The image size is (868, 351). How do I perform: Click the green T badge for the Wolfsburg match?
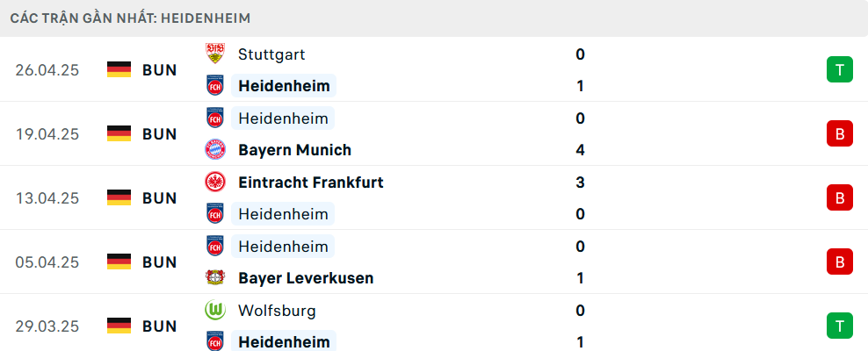(840, 326)
